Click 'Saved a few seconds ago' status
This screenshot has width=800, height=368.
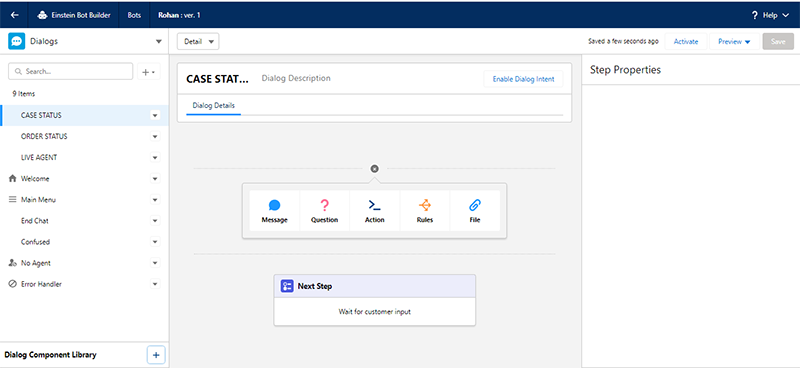click(x=623, y=41)
